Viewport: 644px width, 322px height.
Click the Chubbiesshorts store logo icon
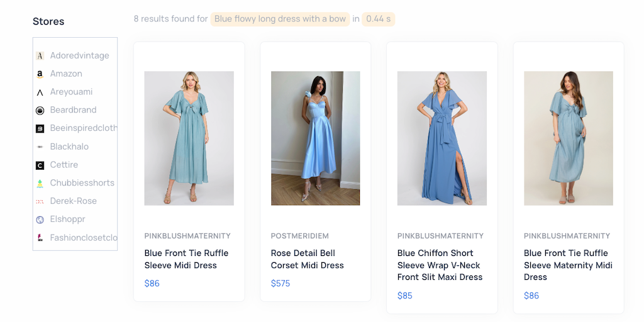pos(40,184)
